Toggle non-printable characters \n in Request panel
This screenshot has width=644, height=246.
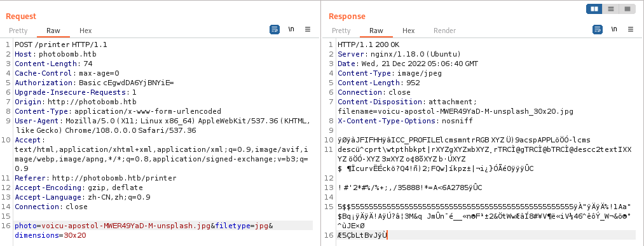pyautogui.click(x=291, y=29)
